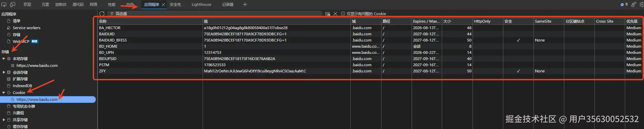Switch to the Lighthouse tab

202,4
